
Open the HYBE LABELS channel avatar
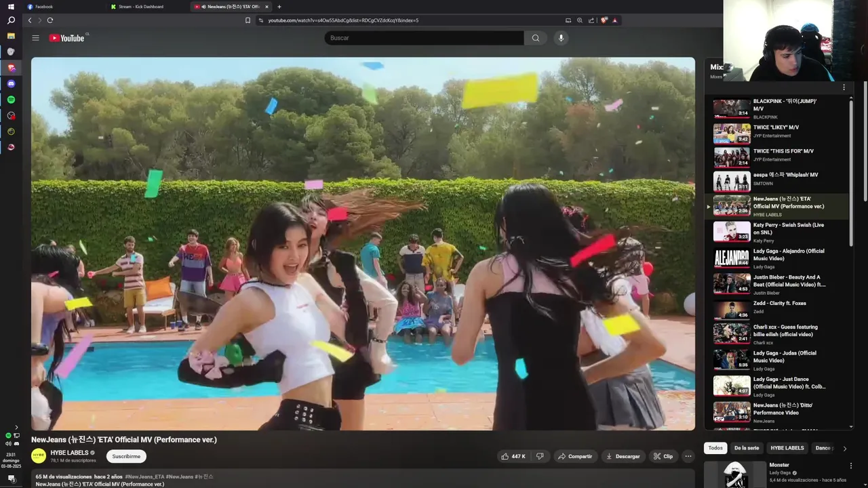39,456
